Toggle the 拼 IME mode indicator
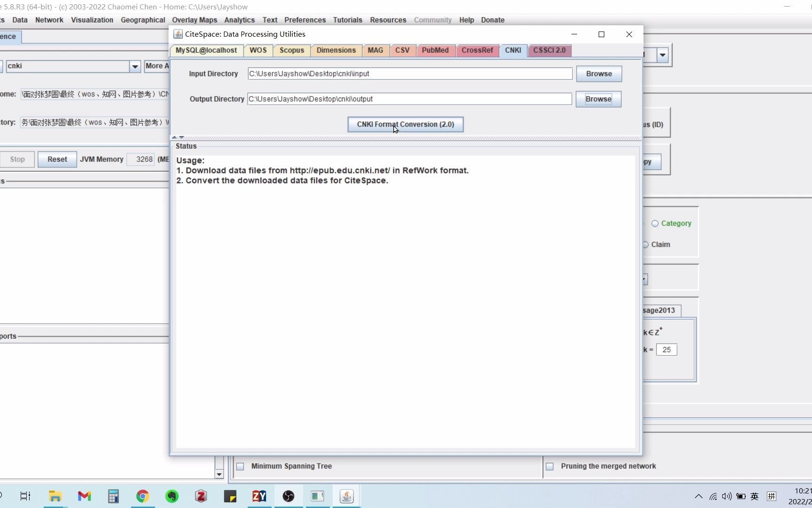812x508 pixels. 772,496
